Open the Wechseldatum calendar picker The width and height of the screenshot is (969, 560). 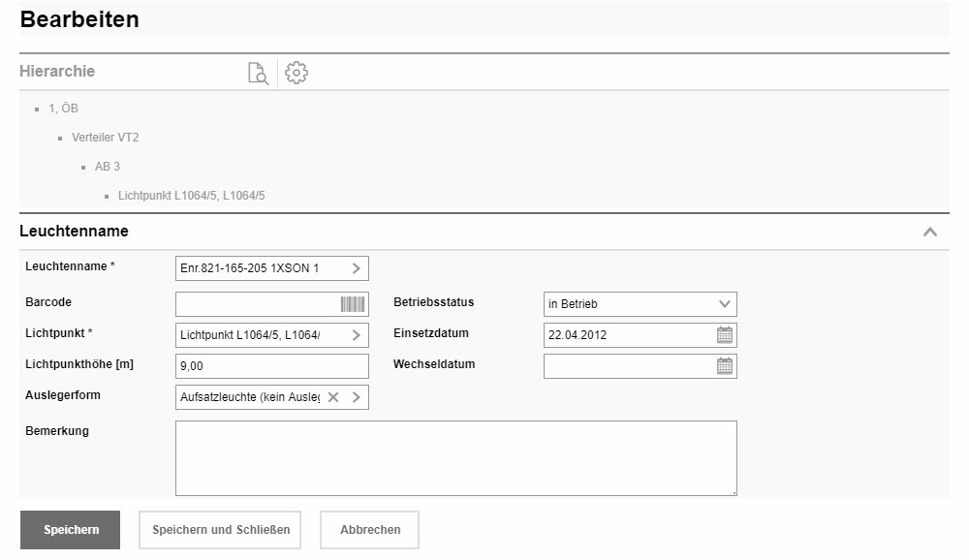pos(724,366)
